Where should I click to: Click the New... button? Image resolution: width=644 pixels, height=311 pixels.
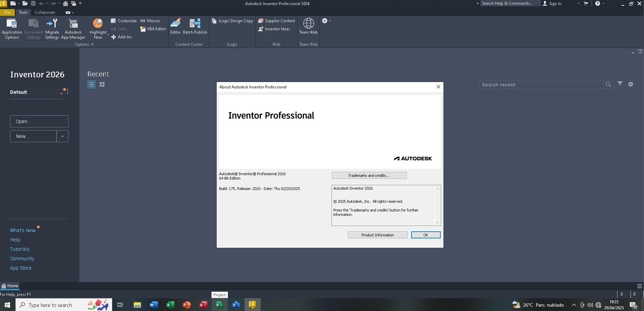[x=33, y=136]
